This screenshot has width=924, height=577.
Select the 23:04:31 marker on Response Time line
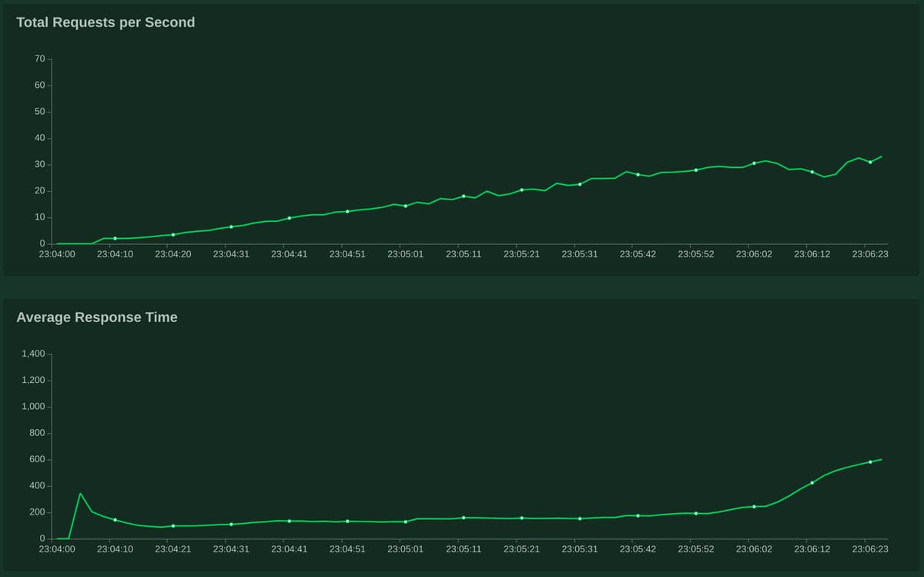tap(231, 525)
